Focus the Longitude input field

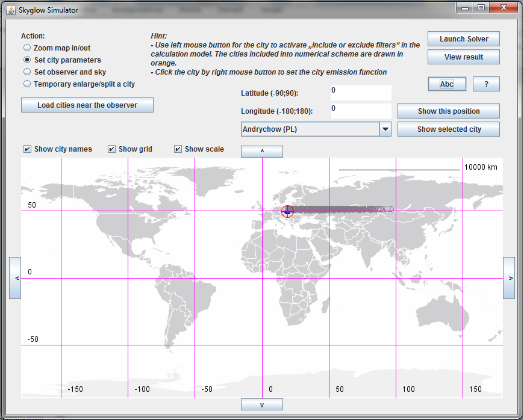(x=361, y=111)
